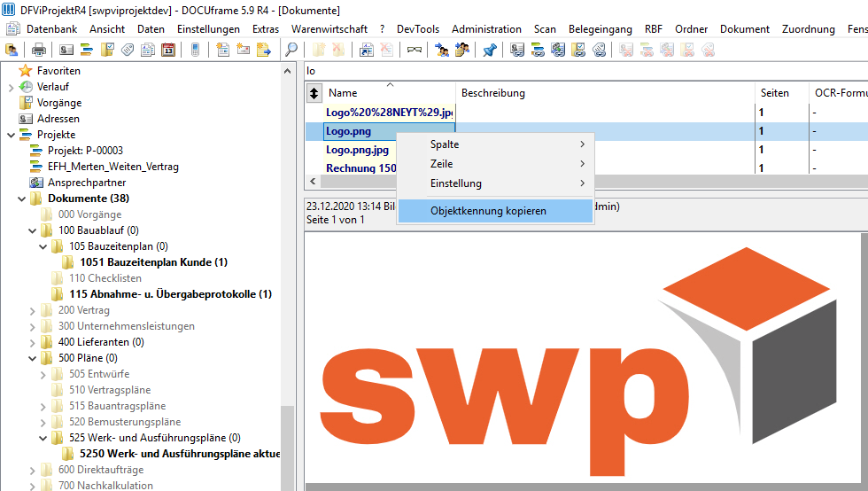The image size is (868, 491).
Task: Select '115 Abnahme- u. Übergabeprotokolle (1)' folder
Action: pos(170,294)
